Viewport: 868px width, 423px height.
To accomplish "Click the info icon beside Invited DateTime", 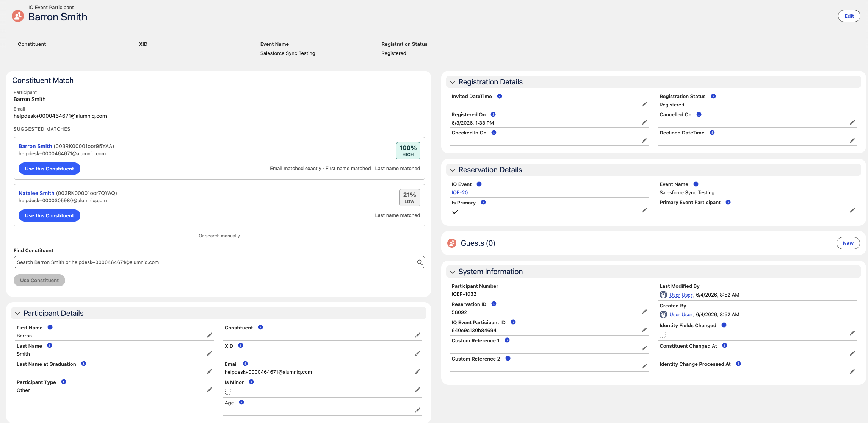I will (x=500, y=96).
